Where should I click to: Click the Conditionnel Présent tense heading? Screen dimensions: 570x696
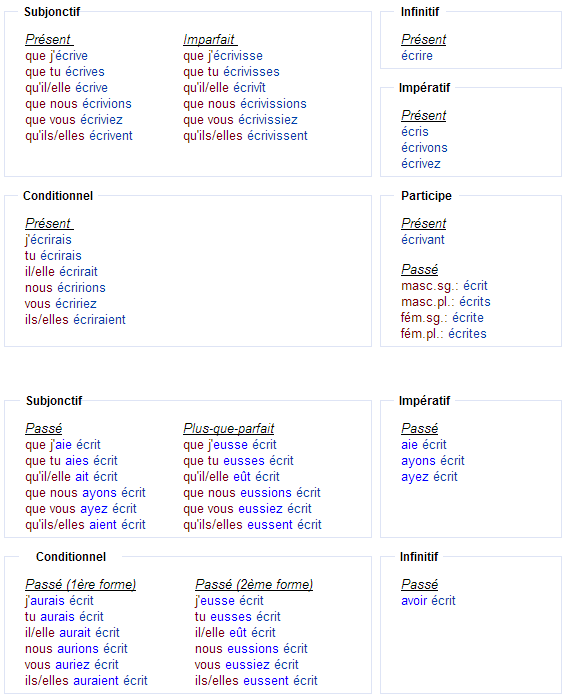[x=49, y=223]
